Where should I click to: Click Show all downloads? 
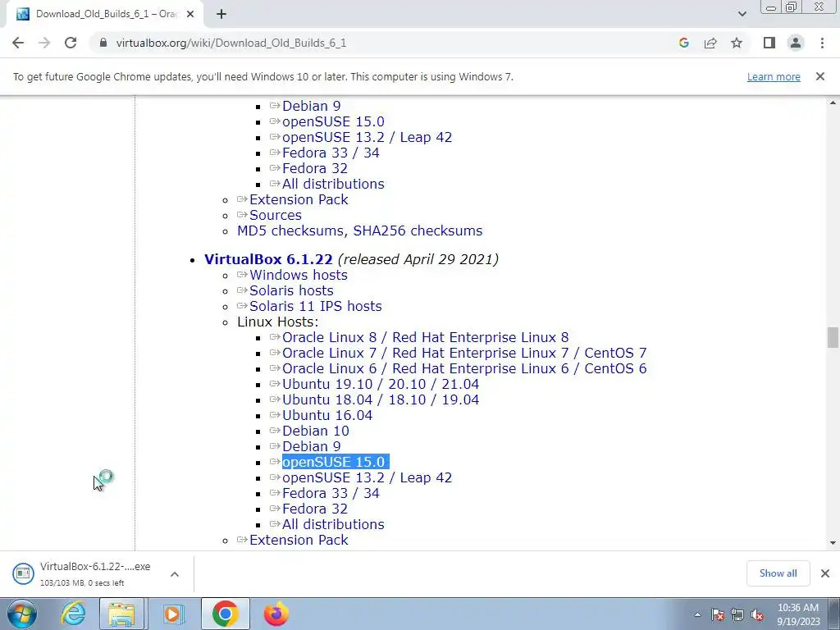(778, 573)
